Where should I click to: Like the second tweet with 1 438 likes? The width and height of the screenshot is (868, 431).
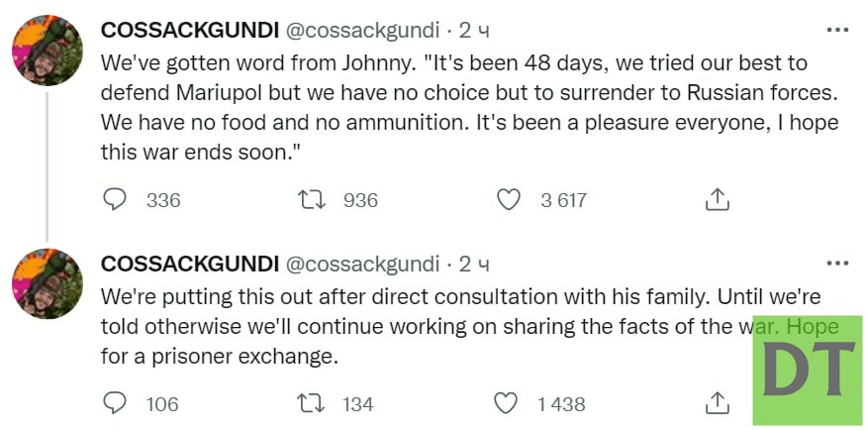tap(506, 402)
